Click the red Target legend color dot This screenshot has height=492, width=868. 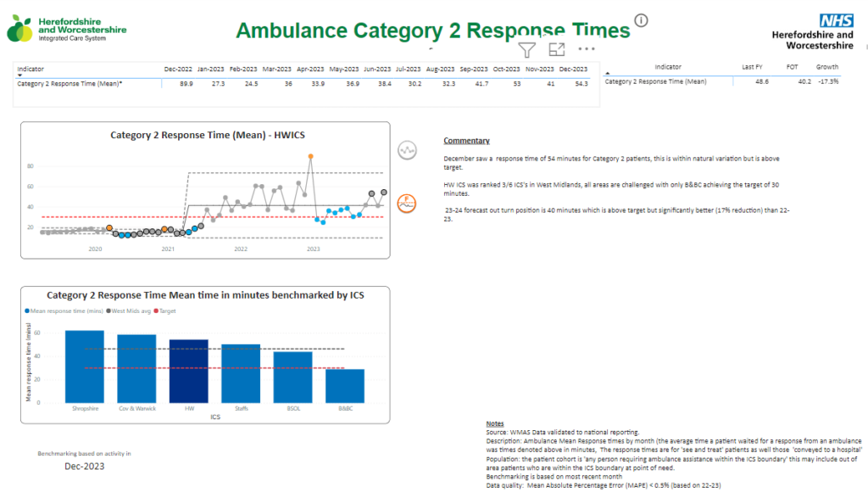coord(156,310)
